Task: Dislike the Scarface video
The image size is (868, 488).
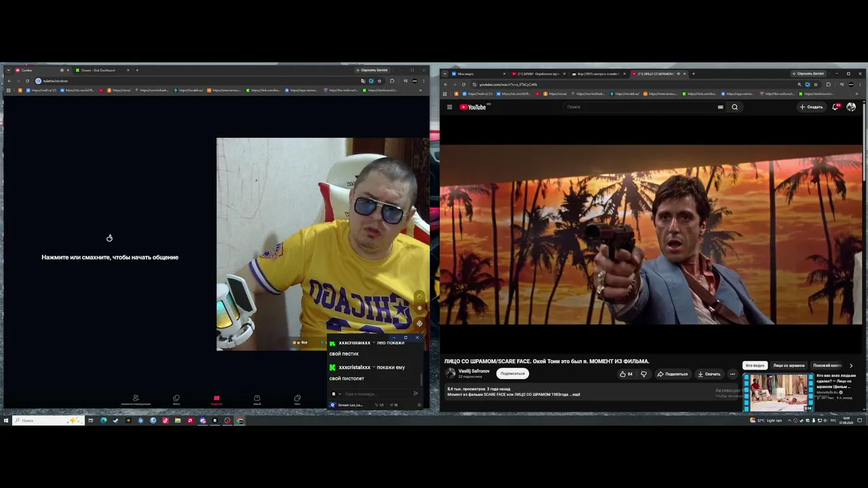Action: tap(644, 374)
